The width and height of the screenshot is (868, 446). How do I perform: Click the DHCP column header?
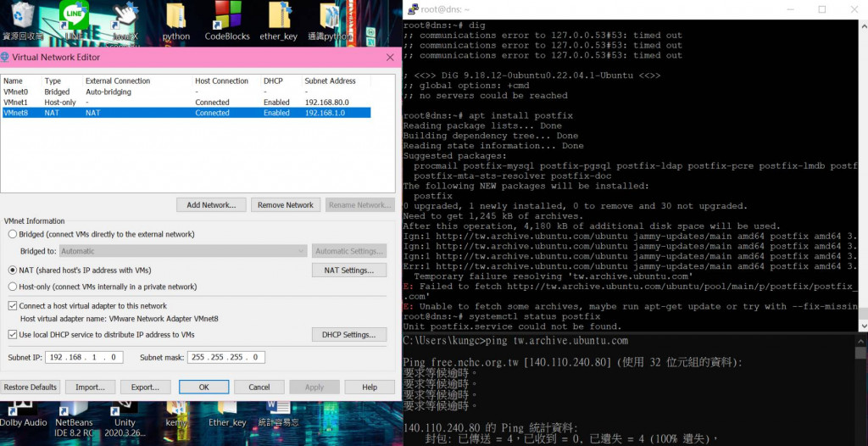click(x=273, y=81)
